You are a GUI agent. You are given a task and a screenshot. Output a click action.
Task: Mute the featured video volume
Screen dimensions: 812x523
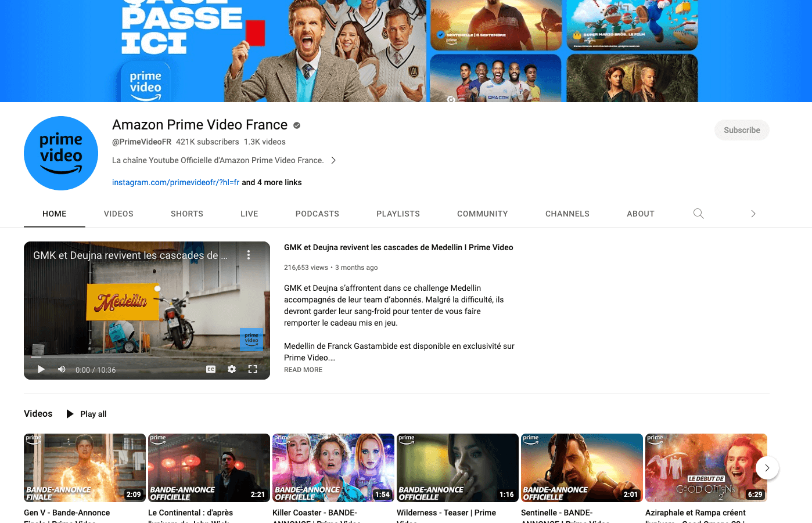pyautogui.click(x=62, y=369)
